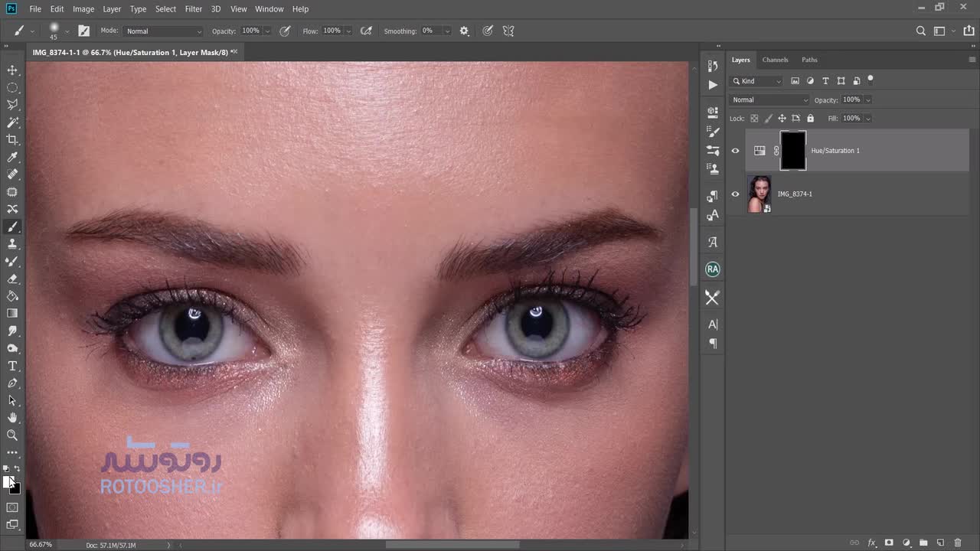980x551 pixels.
Task: Hide the Hue/Saturation 1 layer
Action: tap(735, 151)
